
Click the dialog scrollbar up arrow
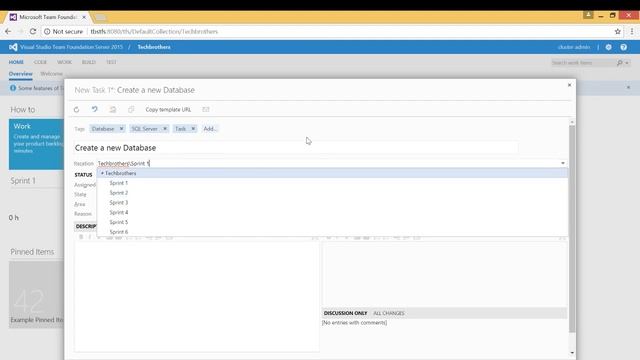(572, 122)
